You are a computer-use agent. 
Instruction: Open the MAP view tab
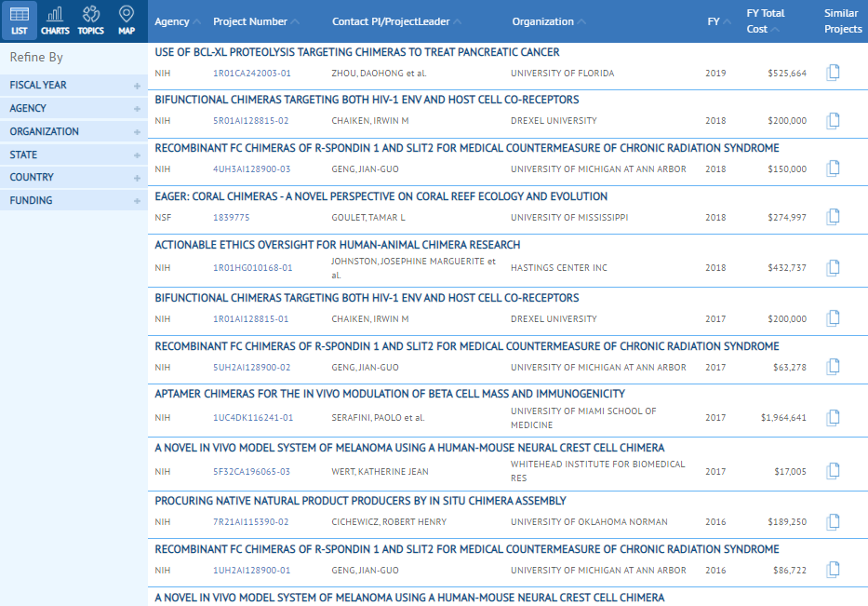click(x=127, y=20)
